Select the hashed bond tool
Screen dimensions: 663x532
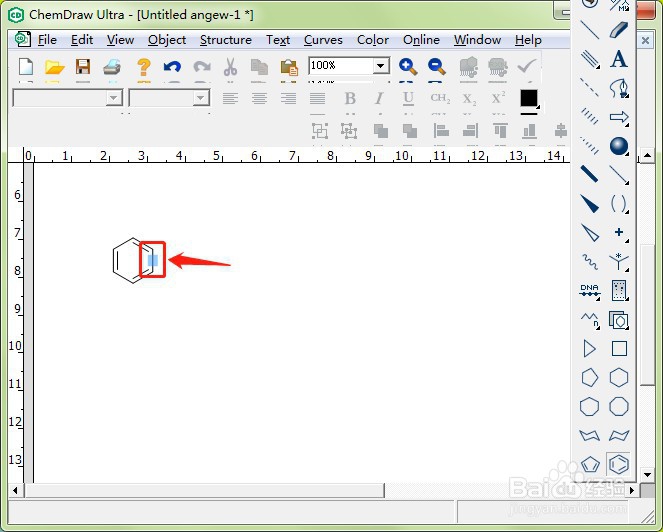(x=589, y=116)
